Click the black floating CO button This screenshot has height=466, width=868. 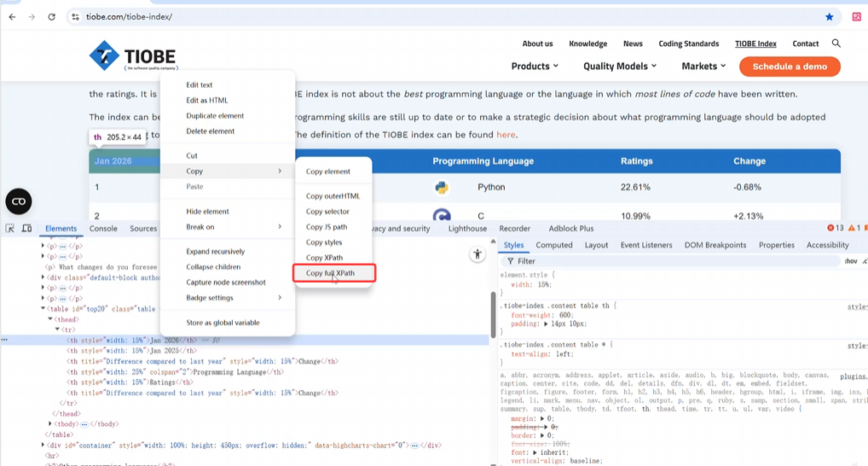click(19, 201)
